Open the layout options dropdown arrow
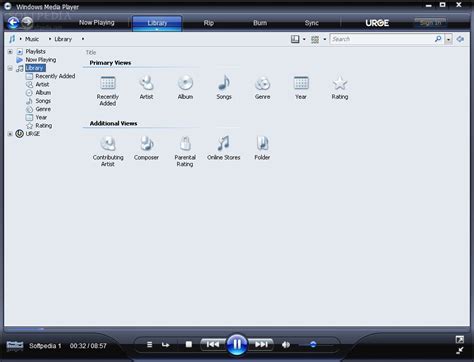Viewport: 474px width, 362px height. click(304, 39)
